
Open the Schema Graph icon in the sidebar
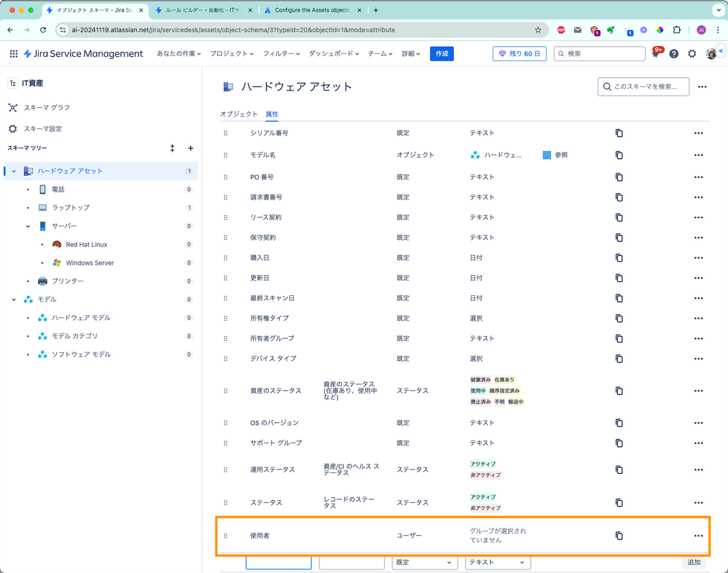(12, 106)
